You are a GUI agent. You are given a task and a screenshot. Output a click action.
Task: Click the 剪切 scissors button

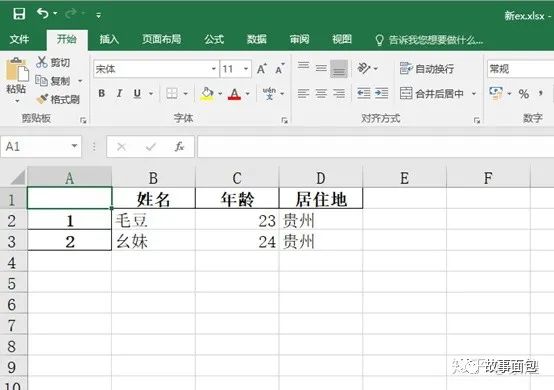click(53, 63)
